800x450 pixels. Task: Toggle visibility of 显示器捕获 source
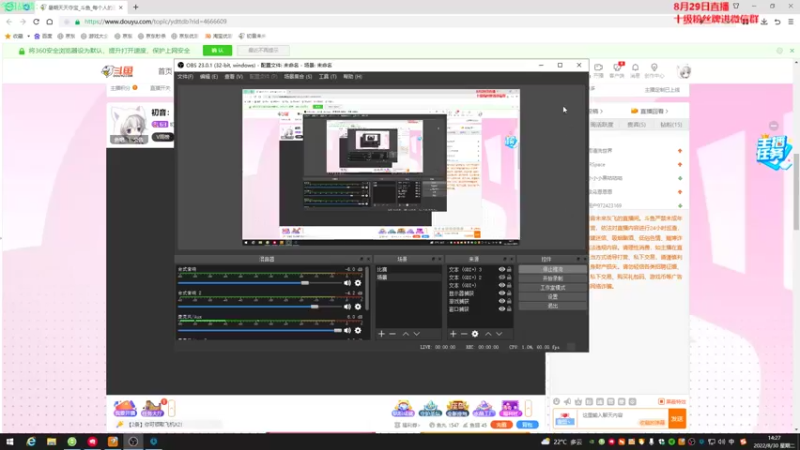click(x=502, y=293)
